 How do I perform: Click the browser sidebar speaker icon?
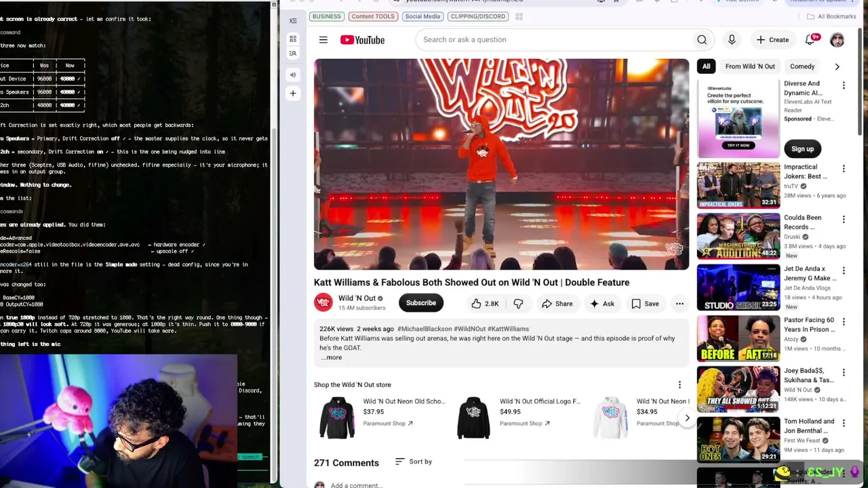point(293,75)
